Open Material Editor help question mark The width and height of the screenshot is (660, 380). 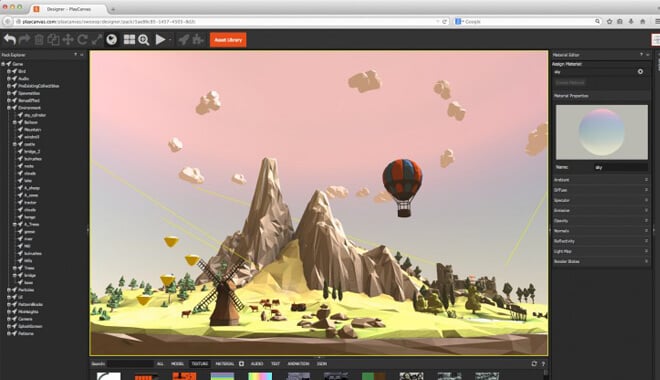click(641, 55)
